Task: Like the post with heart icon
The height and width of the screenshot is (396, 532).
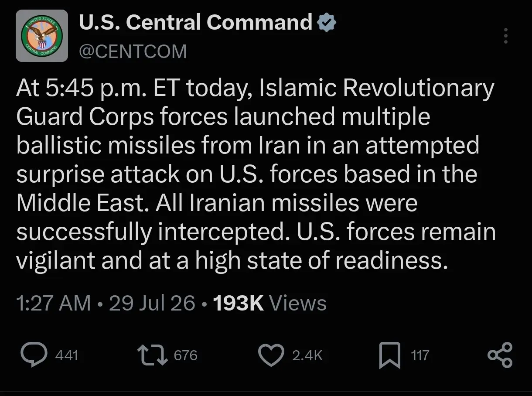Action: tap(271, 355)
